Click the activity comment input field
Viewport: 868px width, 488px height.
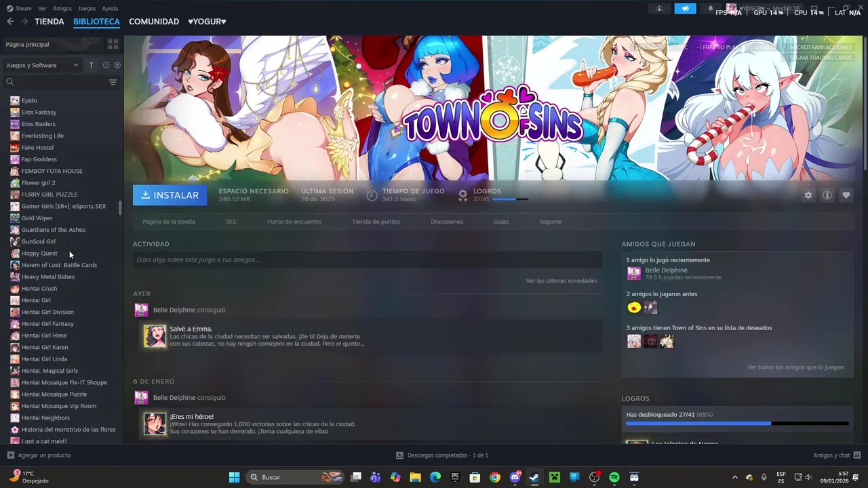point(368,260)
